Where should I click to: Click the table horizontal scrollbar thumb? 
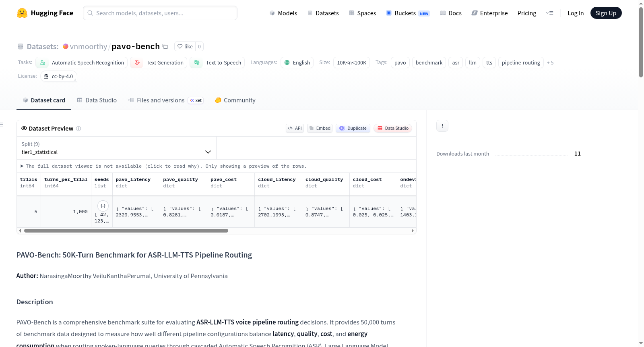click(x=126, y=231)
